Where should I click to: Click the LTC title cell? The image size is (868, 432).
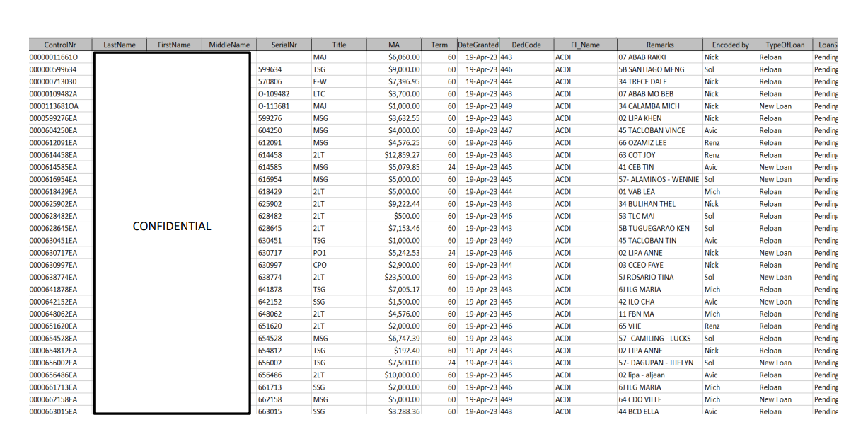[339, 94]
